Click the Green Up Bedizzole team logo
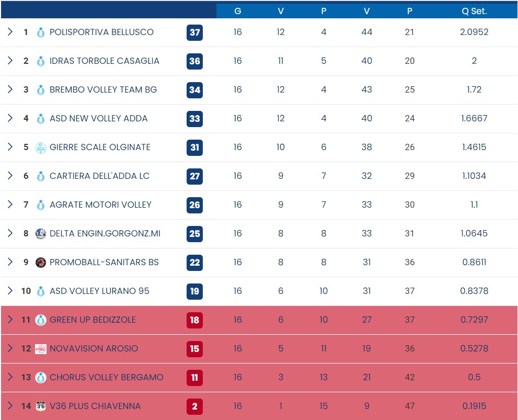The width and height of the screenshot is (518, 420). [x=41, y=320]
